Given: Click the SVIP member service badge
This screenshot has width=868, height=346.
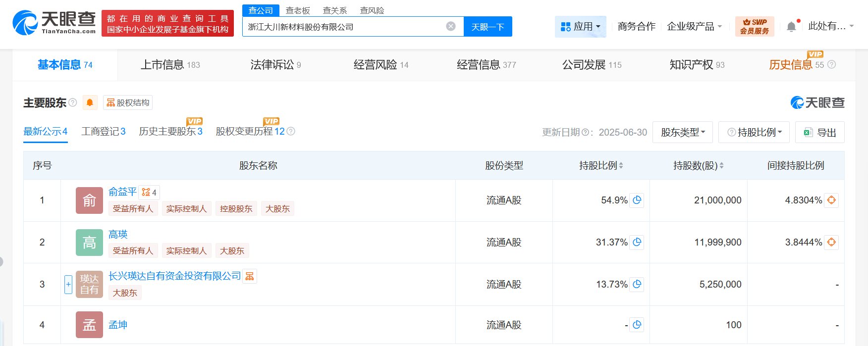Looking at the screenshot, I should [755, 26].
